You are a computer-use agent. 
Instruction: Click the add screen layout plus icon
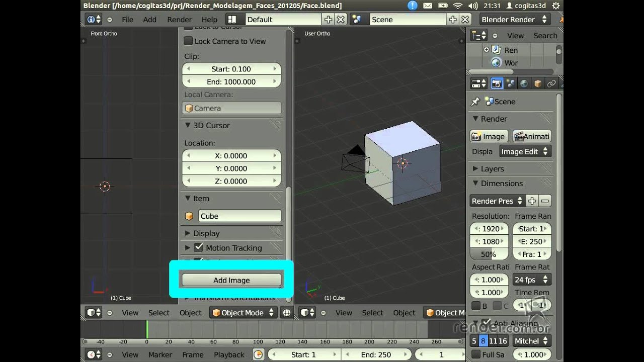click(328, 20)
